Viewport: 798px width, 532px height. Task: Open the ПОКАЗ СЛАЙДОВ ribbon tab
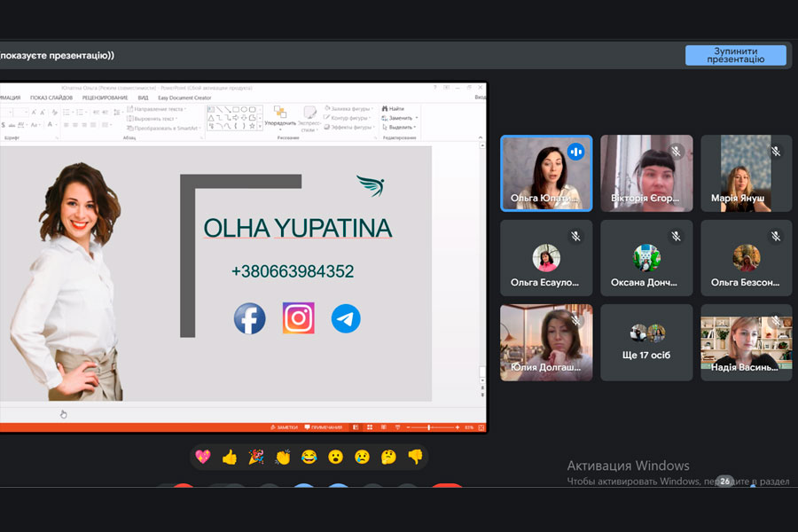51,98
